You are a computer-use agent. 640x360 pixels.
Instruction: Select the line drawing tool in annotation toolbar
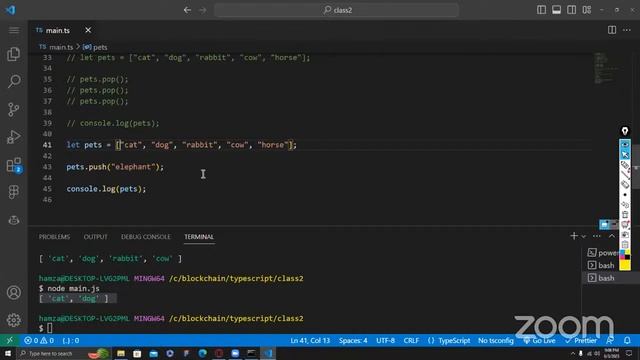pos(625,175)
